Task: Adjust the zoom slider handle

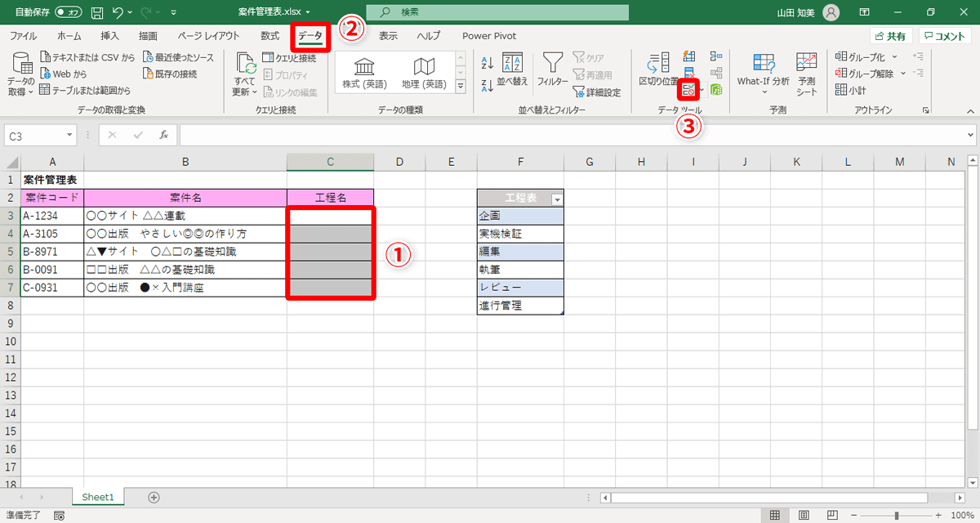Action: click(x=897, y=516)
